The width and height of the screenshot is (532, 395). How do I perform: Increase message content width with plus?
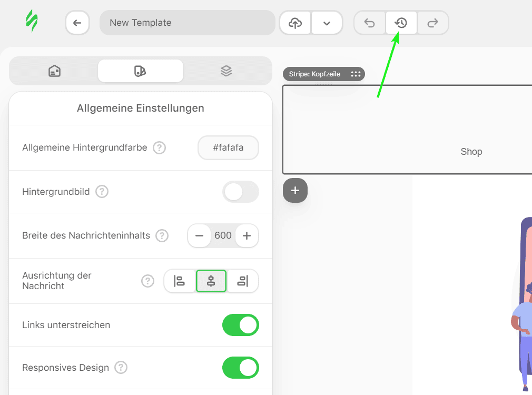[247, 235]
